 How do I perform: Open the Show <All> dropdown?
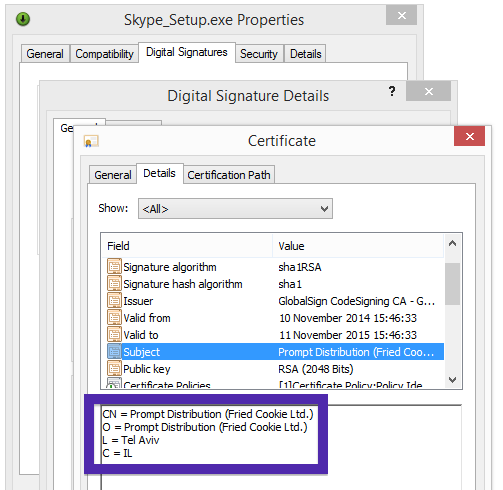pos(235,209)
